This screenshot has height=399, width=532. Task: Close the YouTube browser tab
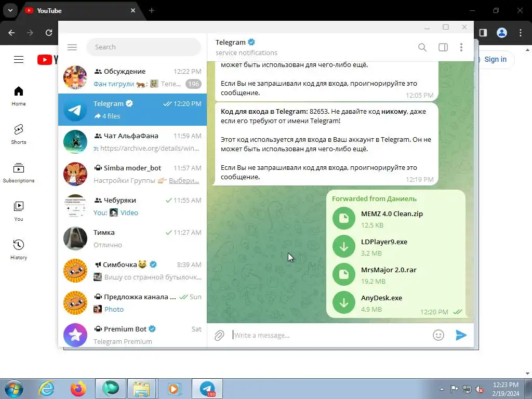pos(133,10)
